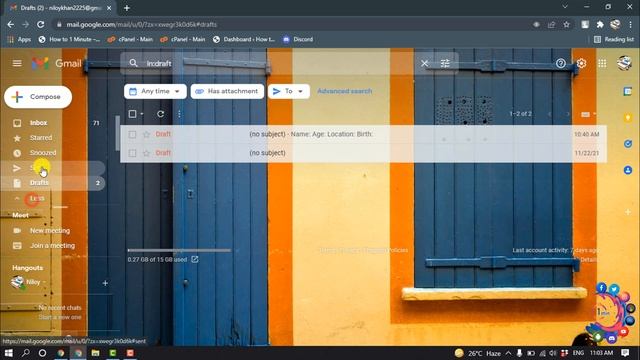Open the Contacts side panel icon
Viewport: 640px width, 360px height.
(628, 170)
